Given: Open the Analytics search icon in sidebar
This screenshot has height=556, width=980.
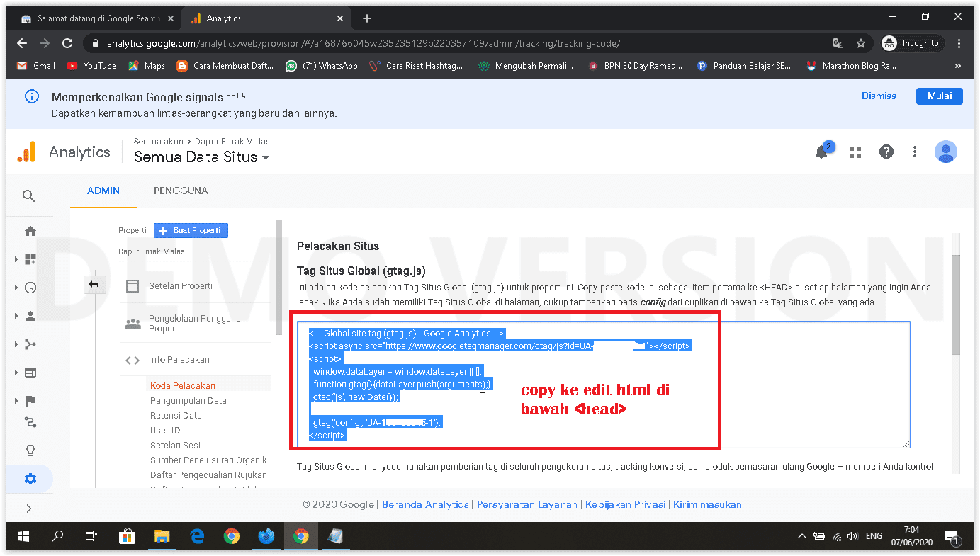Looking at the screenshot, I should (28, 195).
